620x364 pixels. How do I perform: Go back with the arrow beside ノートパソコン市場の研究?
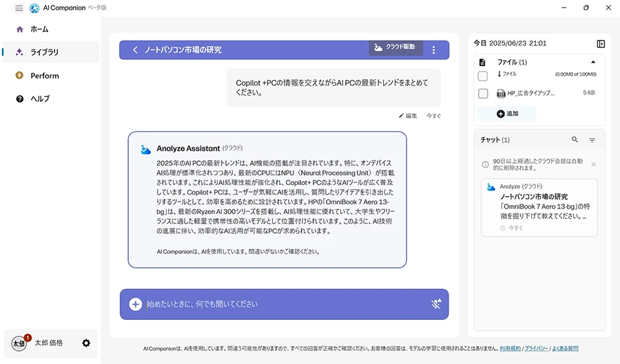point(135,50)
